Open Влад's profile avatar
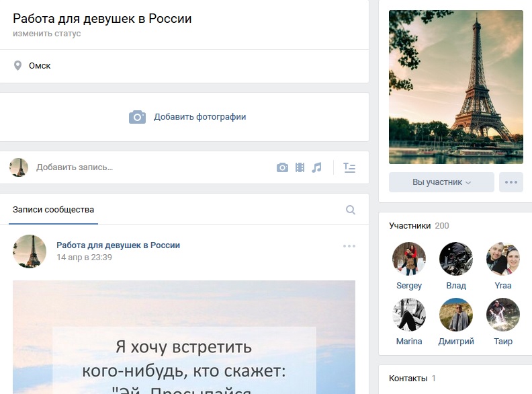Image resolution: width=532 pixels, height=394 pixels. click(455, 259)
